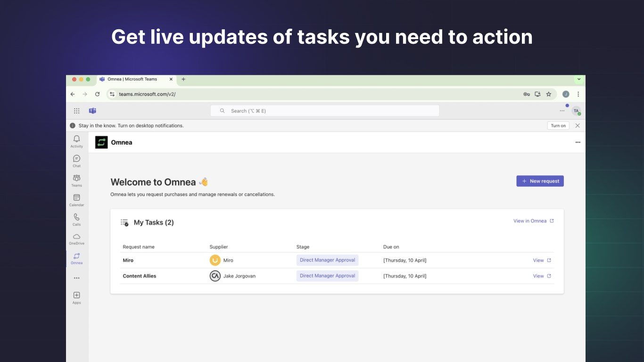644x362 pixels.
Task: Open Omnea app options ellipsis menu
Action: pos(578,142)
